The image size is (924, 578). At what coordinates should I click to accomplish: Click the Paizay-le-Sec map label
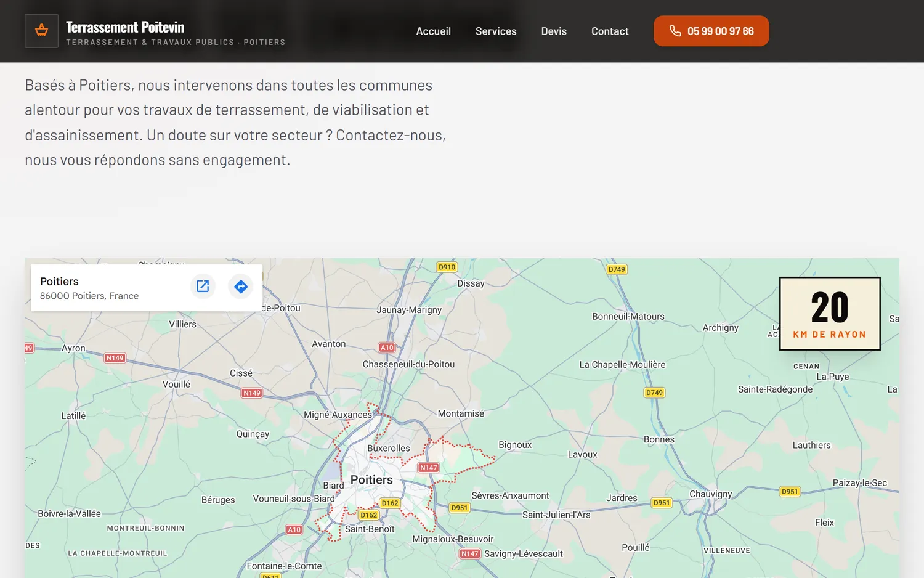pyautogui.click(x=860, y=483)
